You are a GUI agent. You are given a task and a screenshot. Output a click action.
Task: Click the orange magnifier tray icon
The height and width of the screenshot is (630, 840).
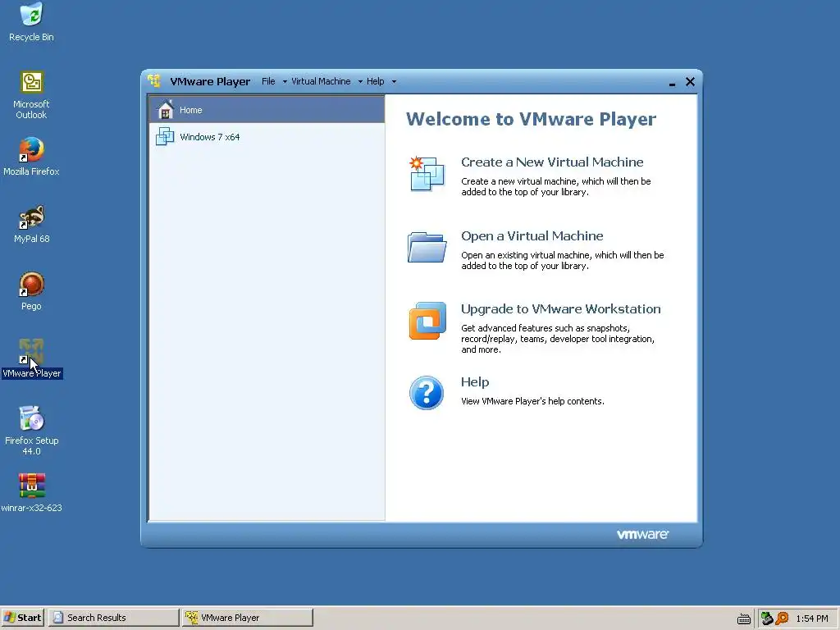(782, 619)
